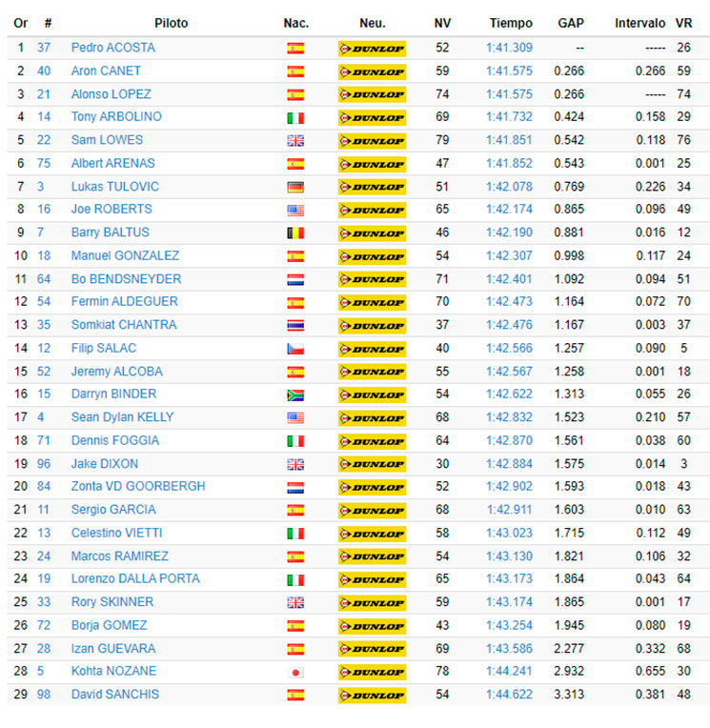Screen dimensions: 710x728
Task: Select the Zonta VD GOORBERGH link
Action: (x=138, y=486)
